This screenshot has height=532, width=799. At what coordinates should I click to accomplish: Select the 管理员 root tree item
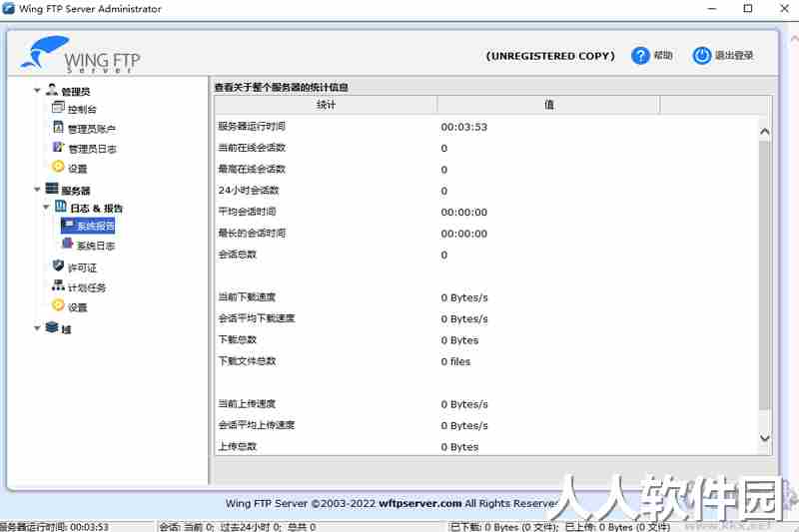[76, 91]
